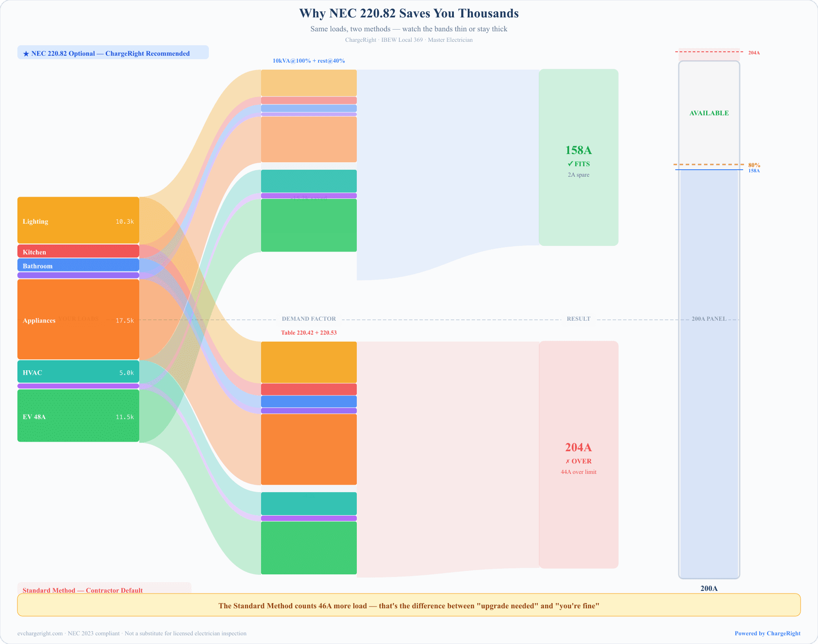This screenshot has width=818, height=644.
Task: Click the Powered by ChargeRight link
Action: coord(767,634)
